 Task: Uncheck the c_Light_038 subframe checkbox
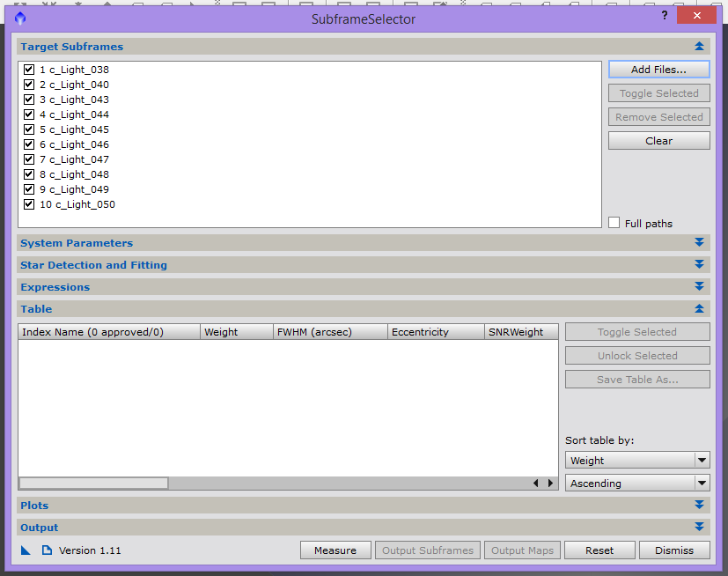(29, 70)
